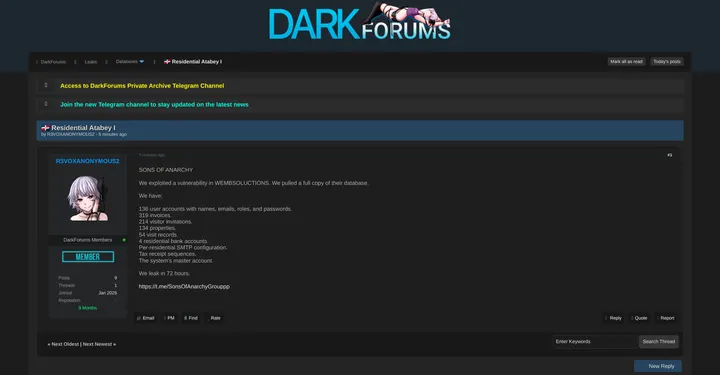Open the Leaks breadcrumb
The height and width of the screenshot is (375, 720).
90,62
